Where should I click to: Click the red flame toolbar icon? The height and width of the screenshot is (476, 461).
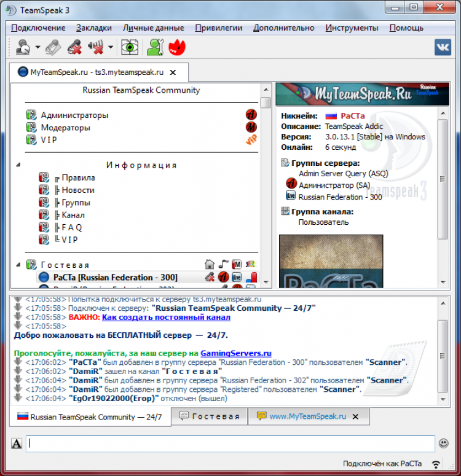[x=177, y=47]
